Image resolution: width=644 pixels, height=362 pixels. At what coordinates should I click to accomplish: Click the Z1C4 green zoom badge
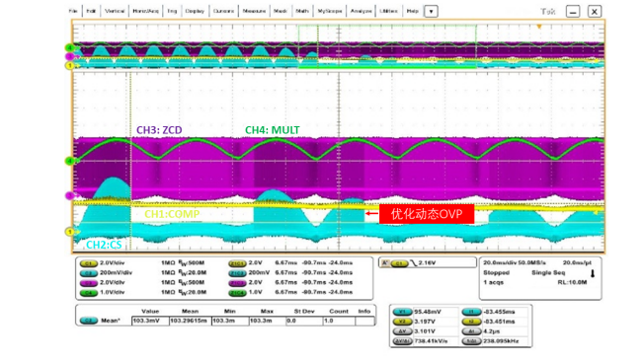237,293
